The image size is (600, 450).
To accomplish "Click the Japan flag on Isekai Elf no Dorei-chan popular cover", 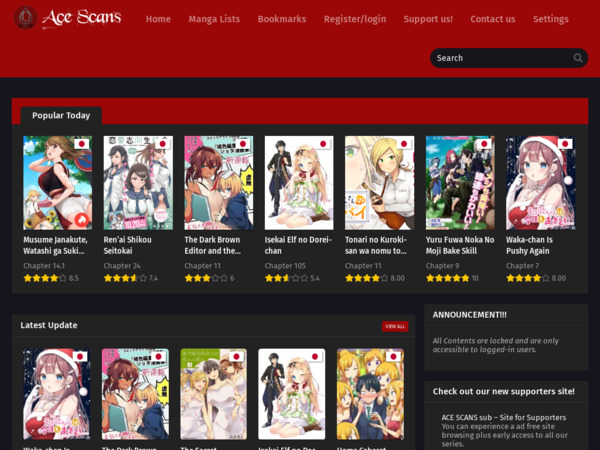I will coord(323,144).
